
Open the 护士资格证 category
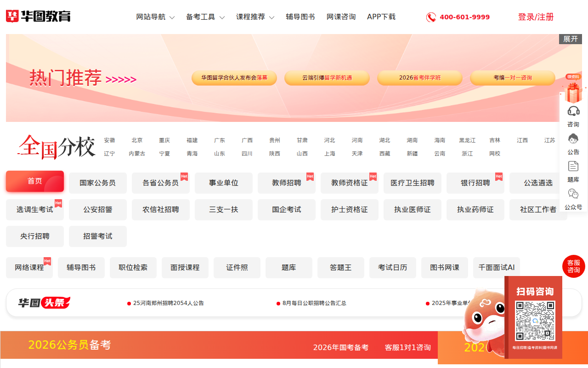(x=350, y=210)
